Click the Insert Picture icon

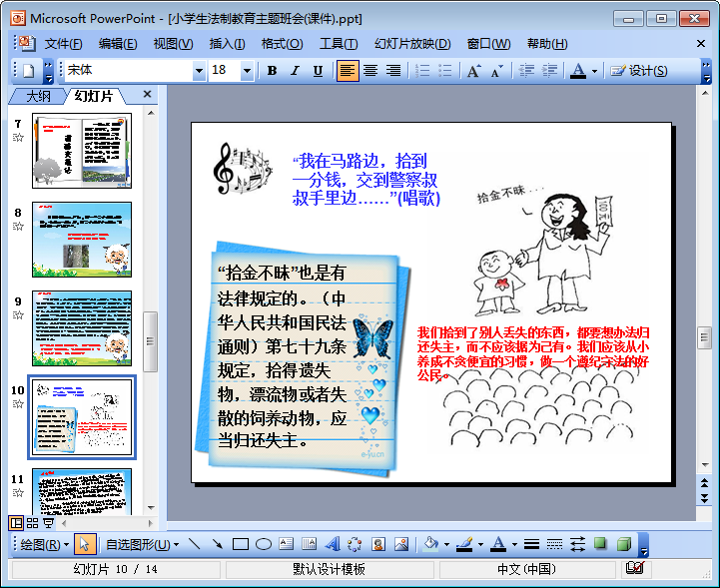click(401, 544)
